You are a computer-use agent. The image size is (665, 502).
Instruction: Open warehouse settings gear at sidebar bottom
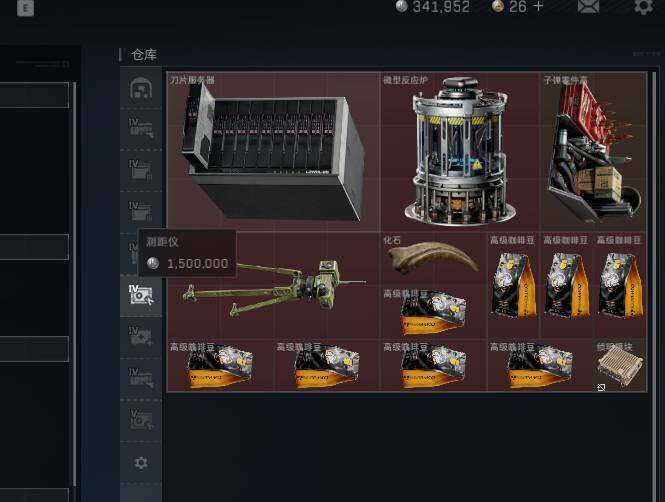141,463
